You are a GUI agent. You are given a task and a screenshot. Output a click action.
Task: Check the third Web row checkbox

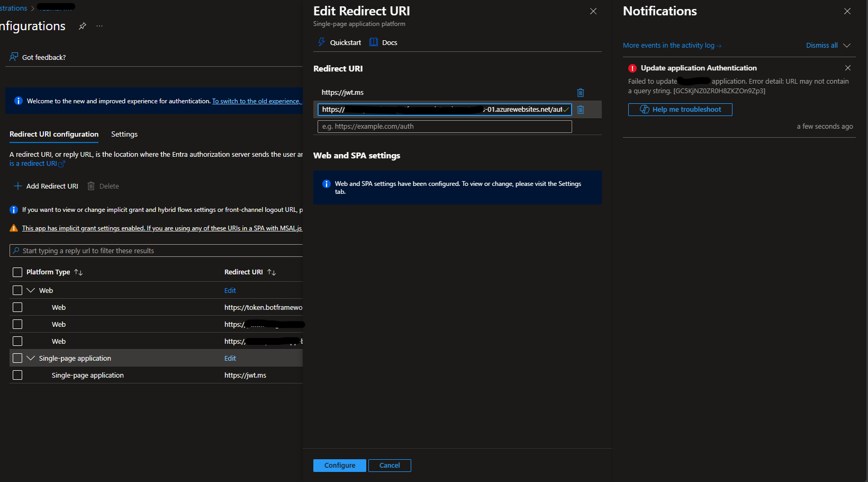click(x=17, y=341)
